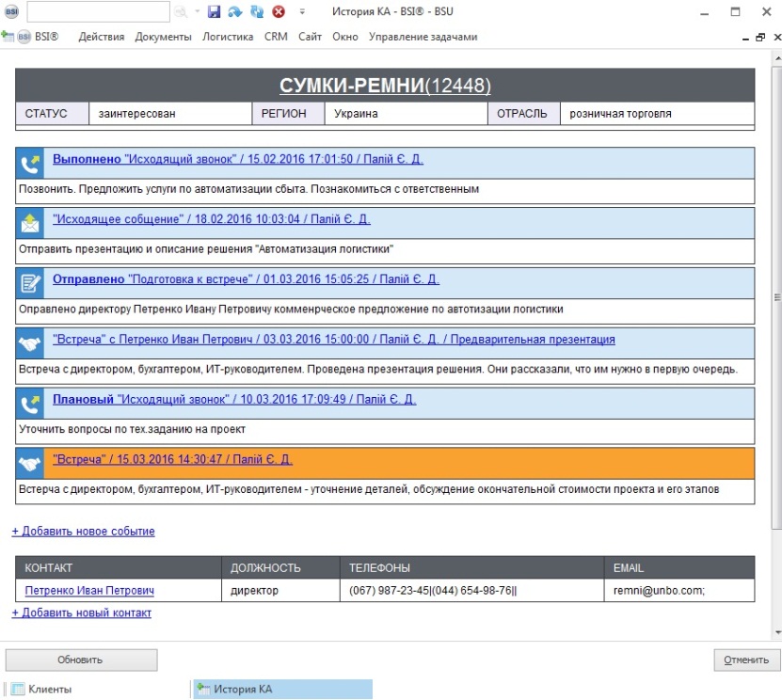Switch to the Клиенты tab
The image size is (782, 700).
pos(49,689)
